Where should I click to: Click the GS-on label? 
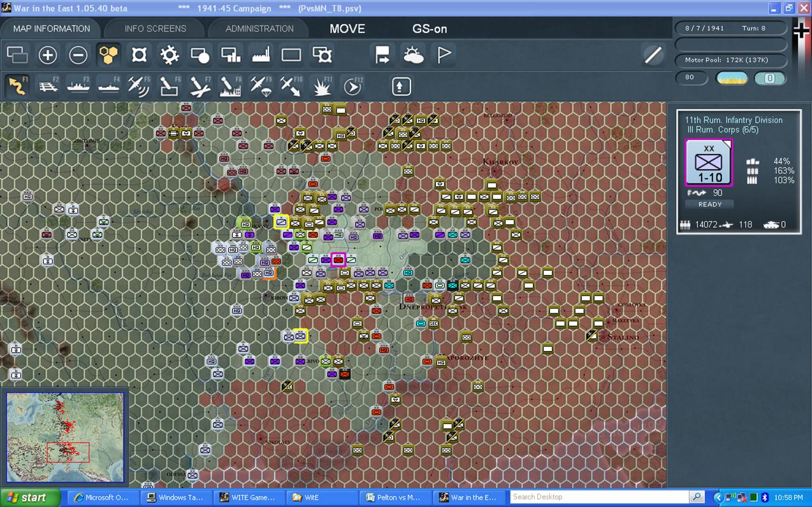coord(430,29)
